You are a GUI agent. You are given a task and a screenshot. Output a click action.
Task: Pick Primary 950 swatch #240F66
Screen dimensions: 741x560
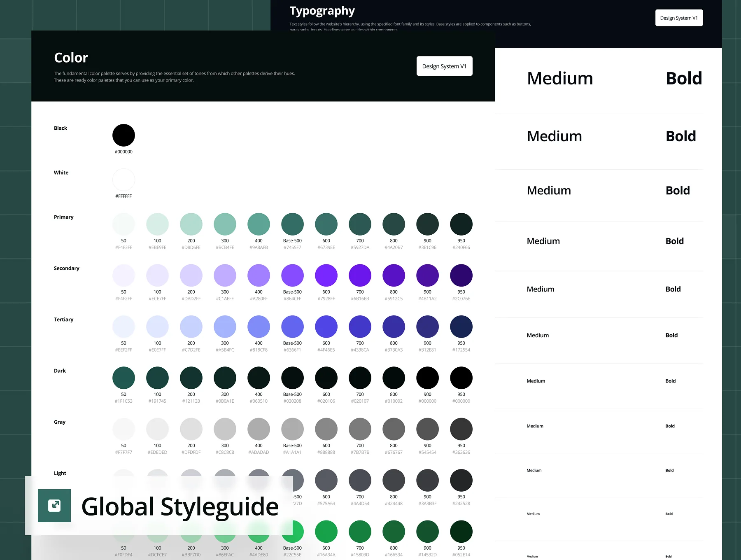pyautogui.click(x=461, y=224)
